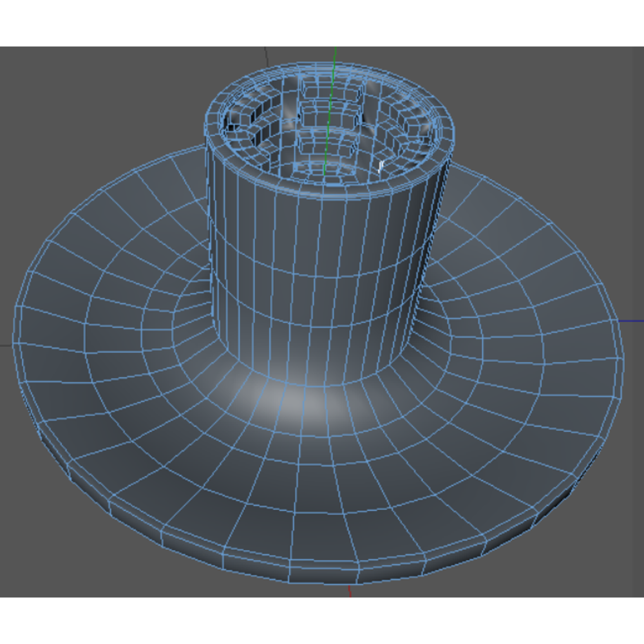Click the small white glint inside the cup
The image size is (644, 644).
[x=381, y=166]
